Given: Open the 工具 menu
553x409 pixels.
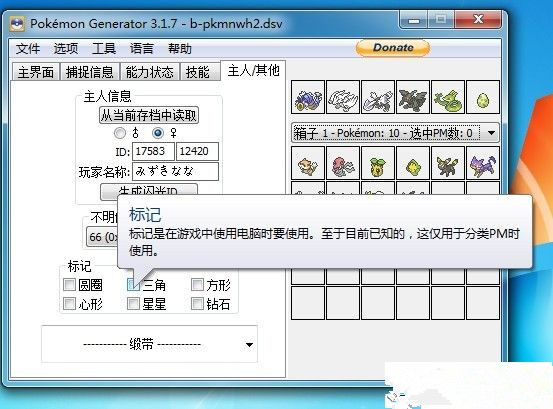Looking at the screenshot, I should 104,48.
